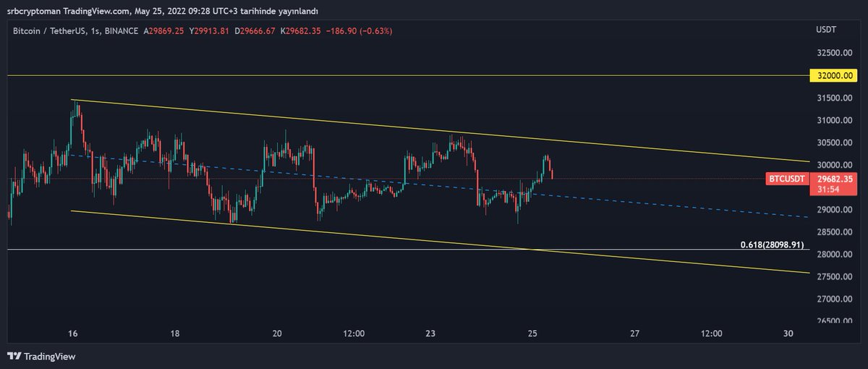Screen dimensions: 868x369
Task: Click date 30 on the time axis
Action: pyautogui.click(x=788, y=334)
